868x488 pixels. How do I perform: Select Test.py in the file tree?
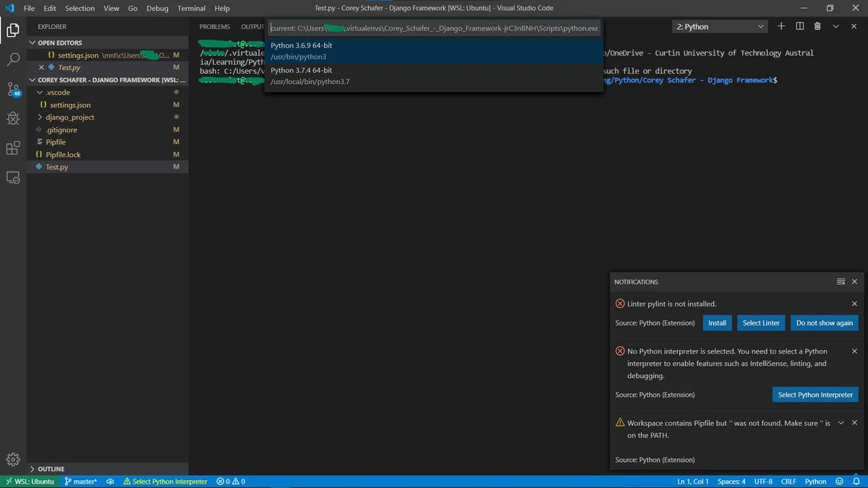pos(57,166)
